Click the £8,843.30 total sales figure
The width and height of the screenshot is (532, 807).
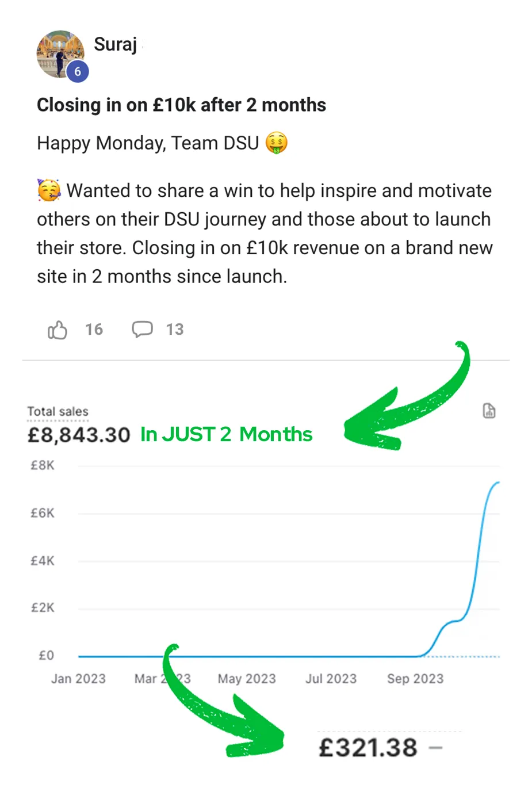[x=79, y=435]
